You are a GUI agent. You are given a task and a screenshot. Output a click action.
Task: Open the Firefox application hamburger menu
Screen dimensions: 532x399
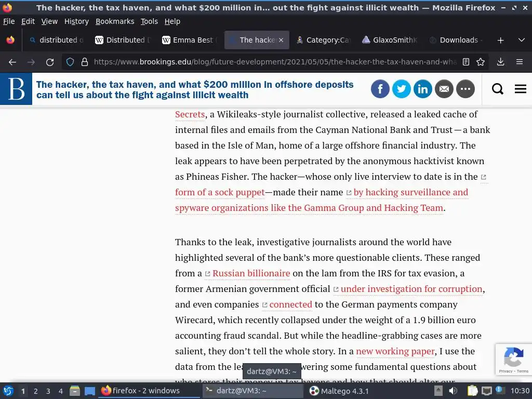[x=520, y=62]
